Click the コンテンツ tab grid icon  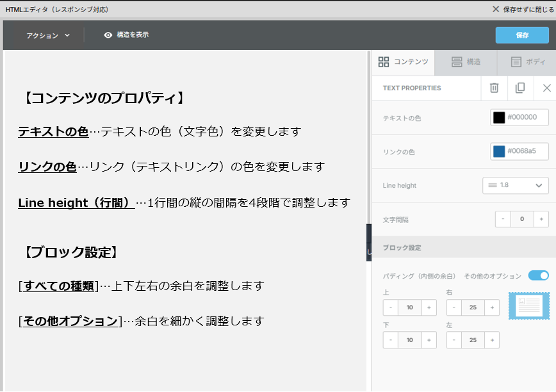(384, 62)
